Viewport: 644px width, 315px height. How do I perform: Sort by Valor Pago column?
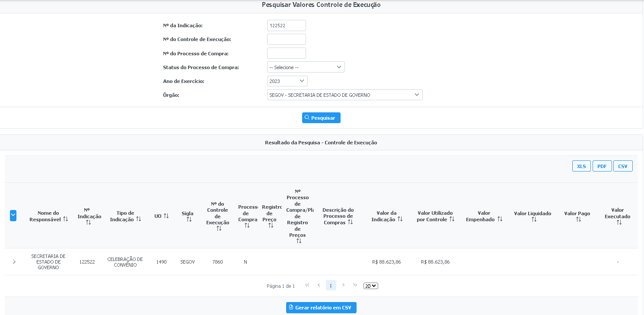click(578, 220)
